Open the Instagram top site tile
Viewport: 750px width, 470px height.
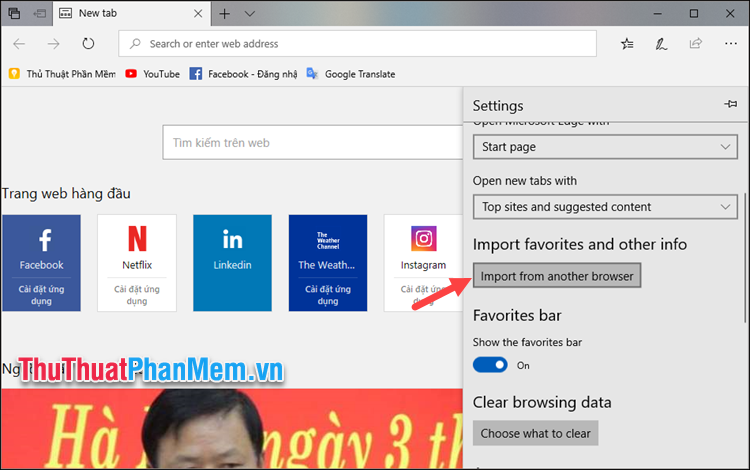coord(423,263)
